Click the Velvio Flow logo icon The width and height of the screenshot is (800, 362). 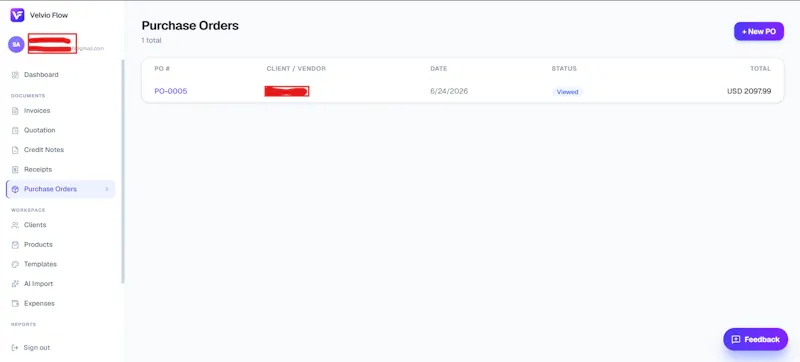click(x=17, y=15)
